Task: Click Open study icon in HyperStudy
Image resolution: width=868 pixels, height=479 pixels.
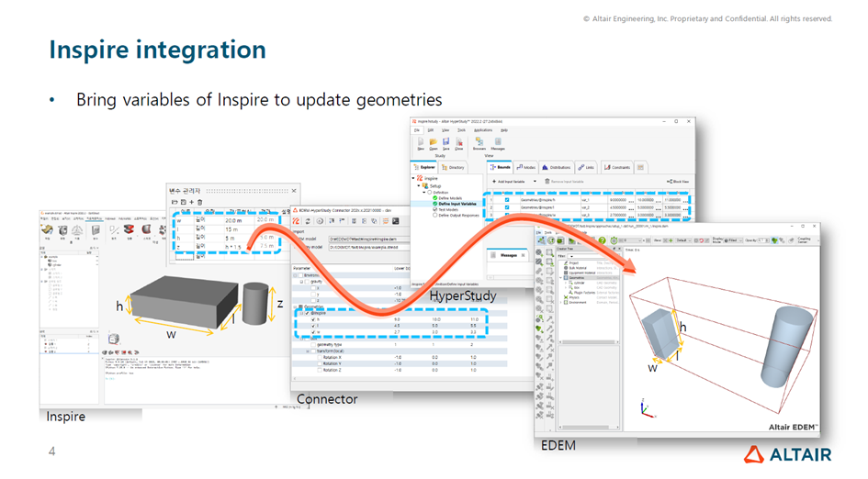Action: pyautogui.click(x=433, y=144)
